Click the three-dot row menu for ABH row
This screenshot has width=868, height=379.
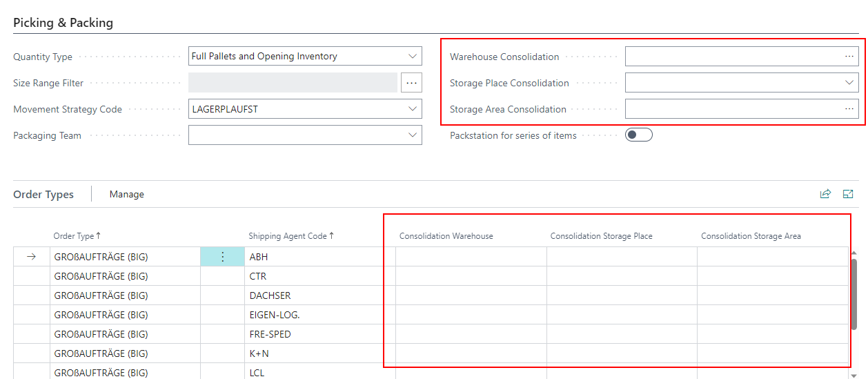click(222, 257)
